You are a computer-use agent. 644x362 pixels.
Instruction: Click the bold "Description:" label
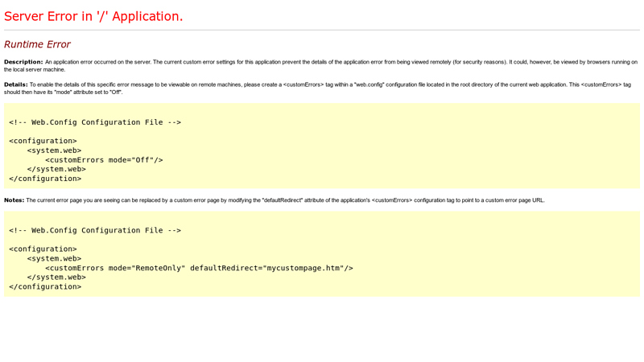click(23, 62)
